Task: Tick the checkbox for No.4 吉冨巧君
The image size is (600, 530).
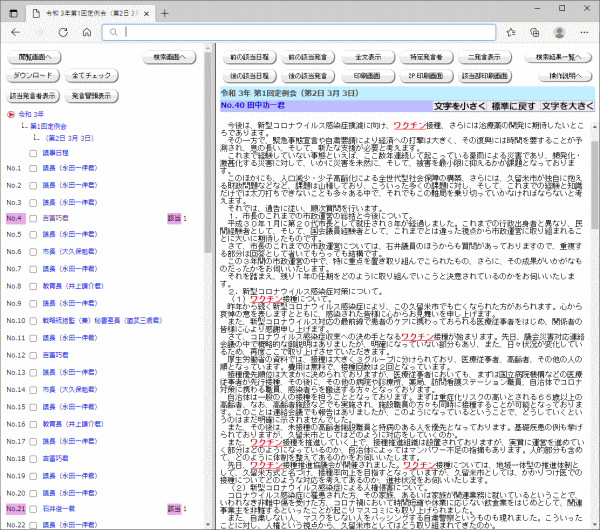Action: 33,219
